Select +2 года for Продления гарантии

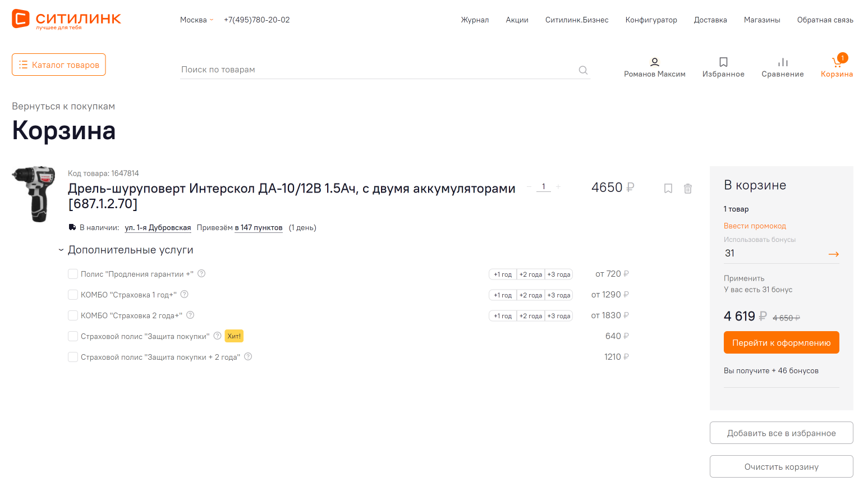point(531,274)
